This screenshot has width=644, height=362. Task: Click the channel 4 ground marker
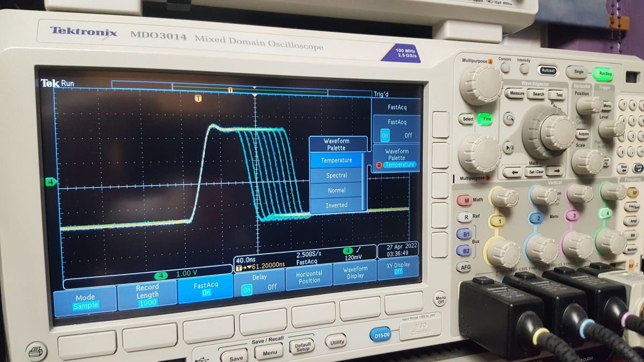pos(50,183)
